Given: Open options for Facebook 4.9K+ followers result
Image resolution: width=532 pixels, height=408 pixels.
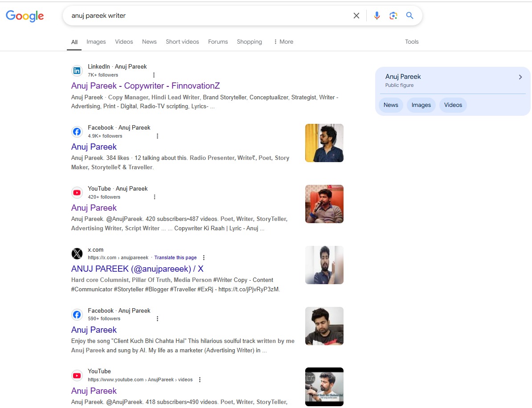Looking at the screenshot, I should 157,136.
